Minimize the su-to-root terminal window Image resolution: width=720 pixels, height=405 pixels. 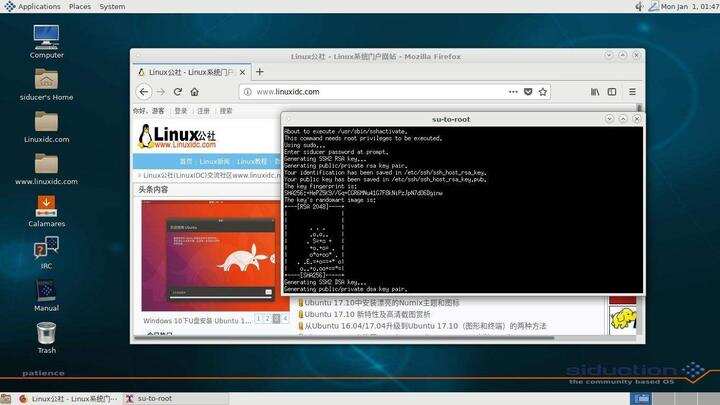pyautogui.click(x=609, y=119)
